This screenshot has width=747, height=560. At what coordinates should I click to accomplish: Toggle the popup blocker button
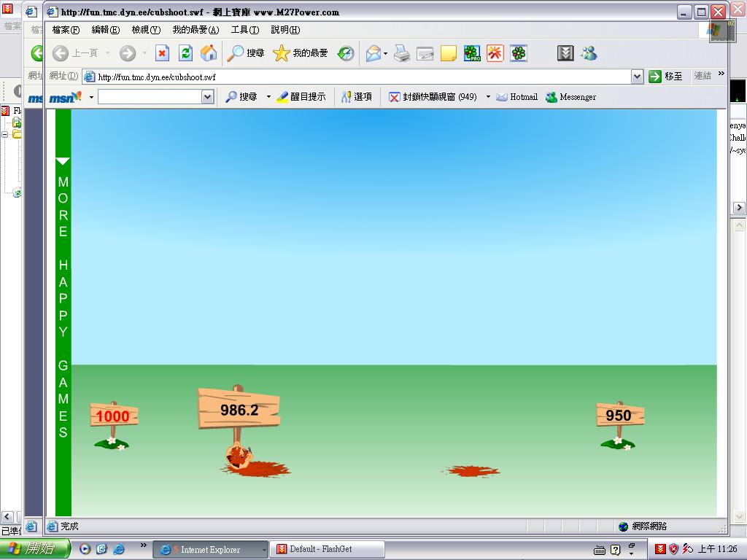(x=433, y=97)
